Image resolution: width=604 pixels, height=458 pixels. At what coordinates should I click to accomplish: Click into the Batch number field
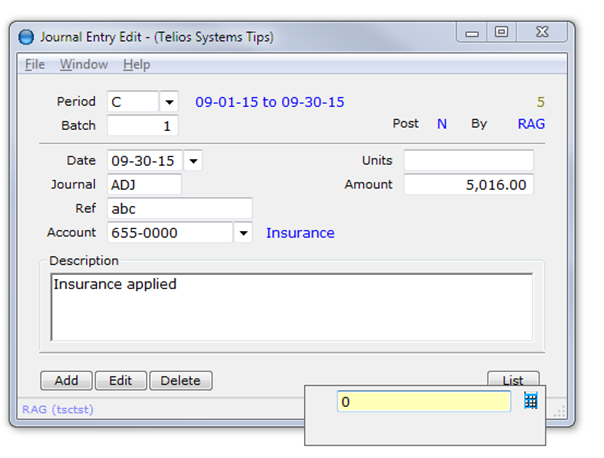click(x=143, y=125)
